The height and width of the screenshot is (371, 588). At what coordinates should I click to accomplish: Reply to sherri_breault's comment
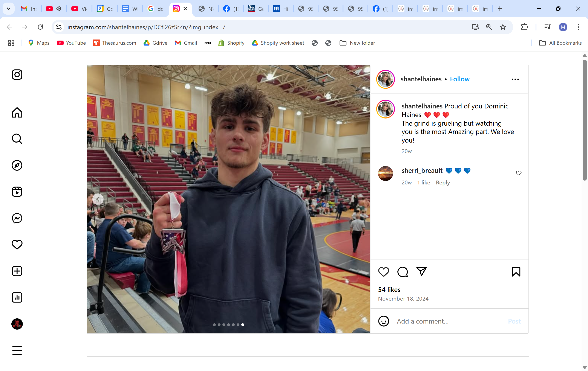click(443, 182)
